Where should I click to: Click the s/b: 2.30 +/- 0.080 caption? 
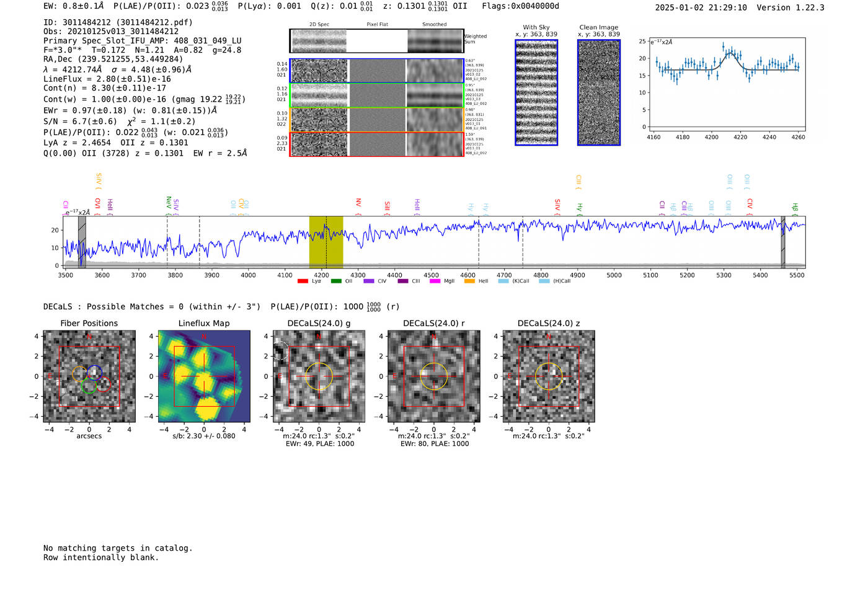204,436
